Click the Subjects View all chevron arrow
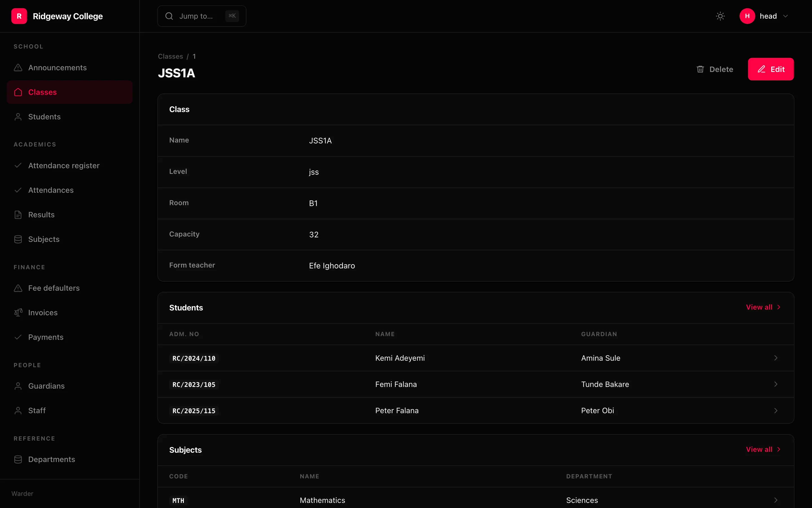The width and height of the screenshot is (812, 508). tap(779, 450)
